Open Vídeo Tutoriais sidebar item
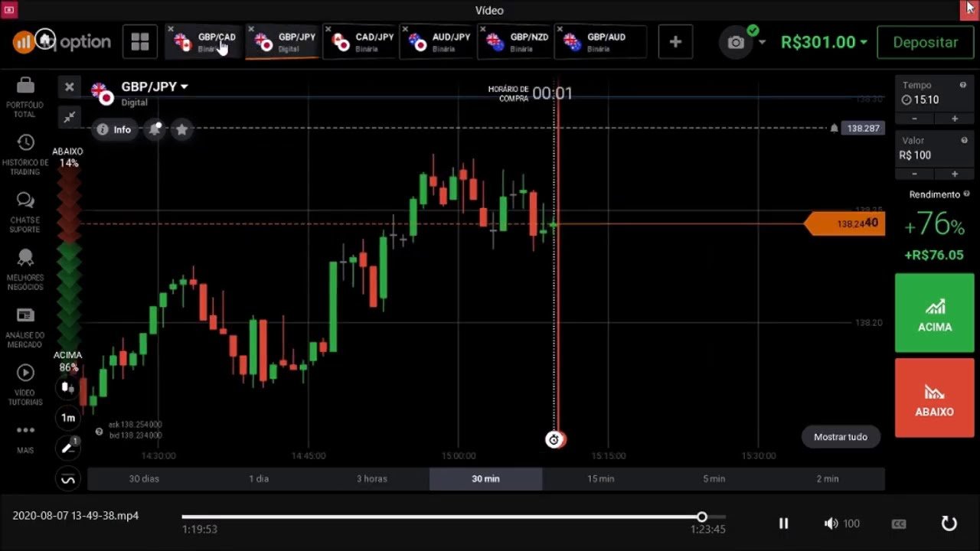980x551 pixels. point(25,385)
